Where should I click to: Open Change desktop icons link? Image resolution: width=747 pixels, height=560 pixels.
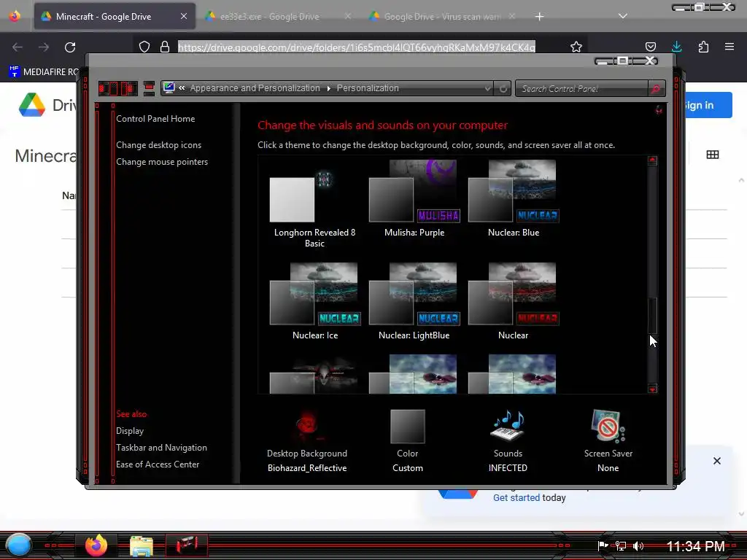pos(158,145)
